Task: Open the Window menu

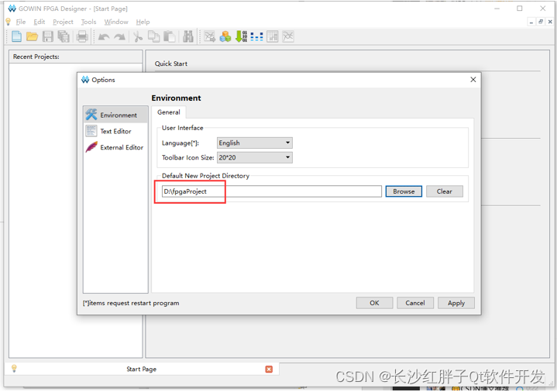Action: 116,22
